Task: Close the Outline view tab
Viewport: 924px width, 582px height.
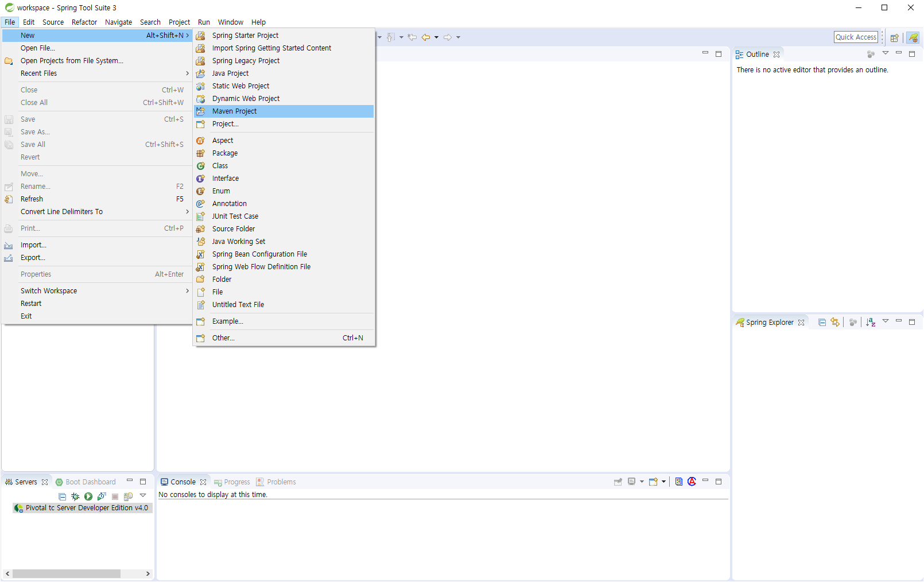Action: 777,55
